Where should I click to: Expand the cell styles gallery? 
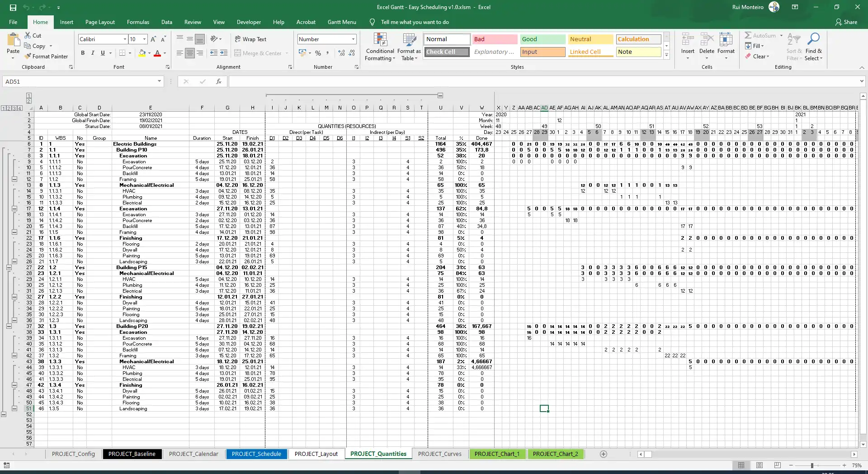coord(666,55)
